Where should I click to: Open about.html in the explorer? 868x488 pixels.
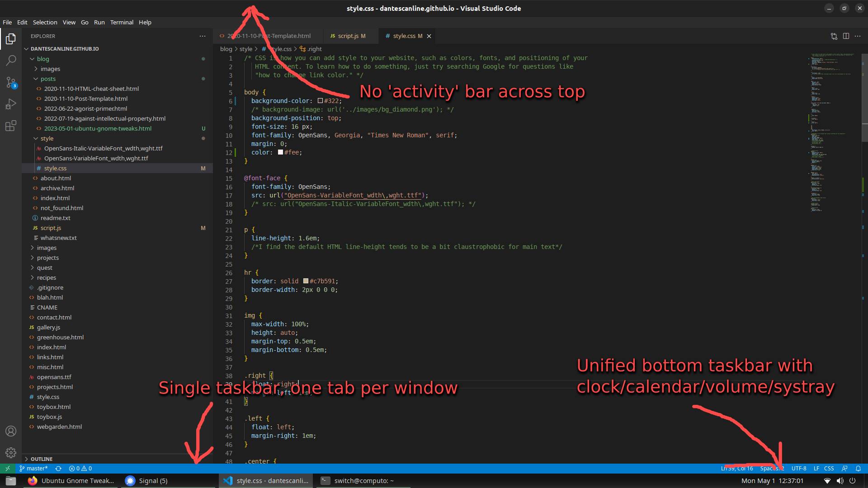[56, 178]
